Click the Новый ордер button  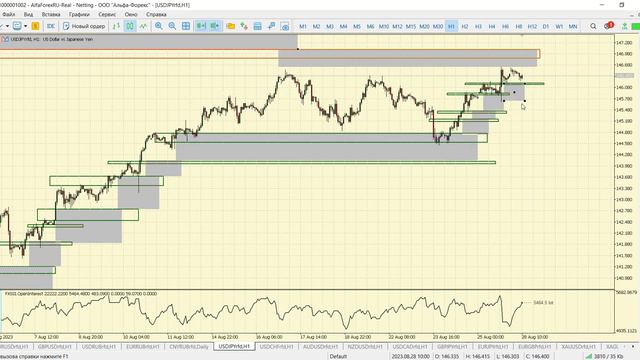[x=84, y=26]
